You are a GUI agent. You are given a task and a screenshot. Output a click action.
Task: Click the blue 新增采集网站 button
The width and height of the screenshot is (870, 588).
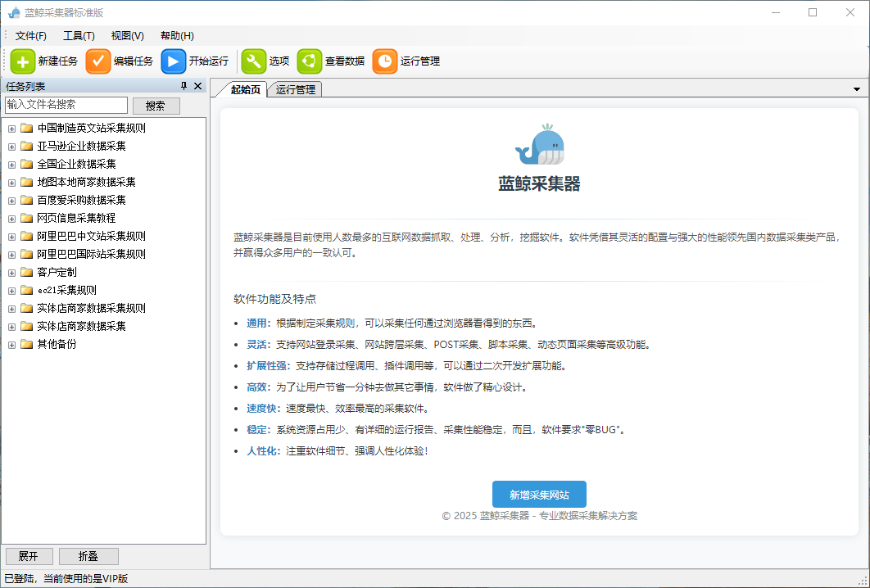coord(539,495)
